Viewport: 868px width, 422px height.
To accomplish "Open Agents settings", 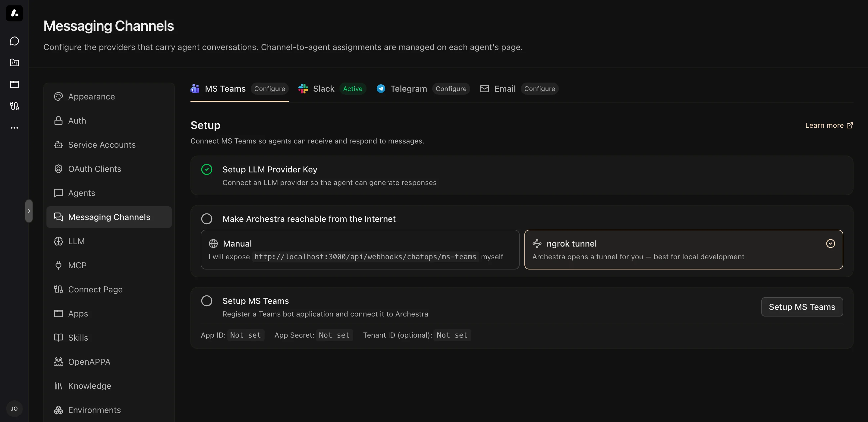I will [x=109, y=193].
